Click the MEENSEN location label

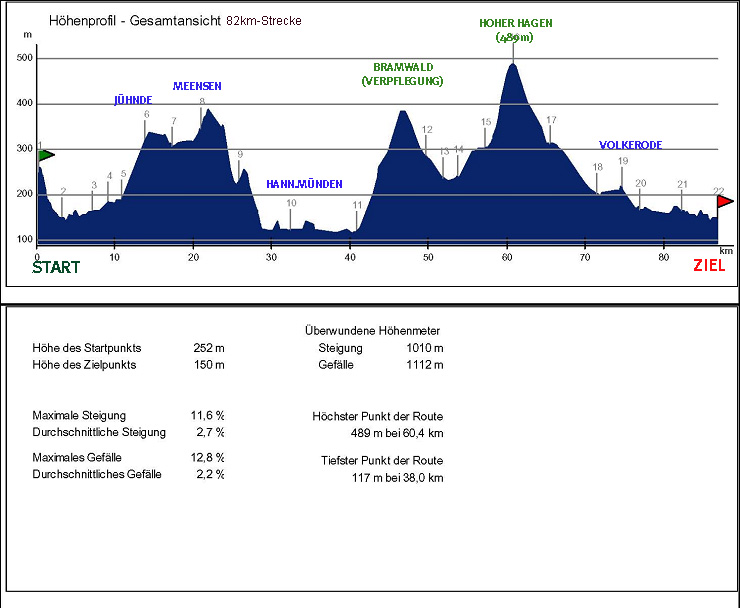coord(196,86)
